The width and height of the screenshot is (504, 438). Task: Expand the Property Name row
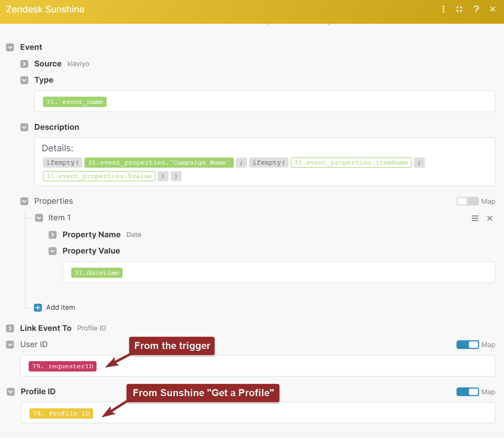tap(53, 235)
